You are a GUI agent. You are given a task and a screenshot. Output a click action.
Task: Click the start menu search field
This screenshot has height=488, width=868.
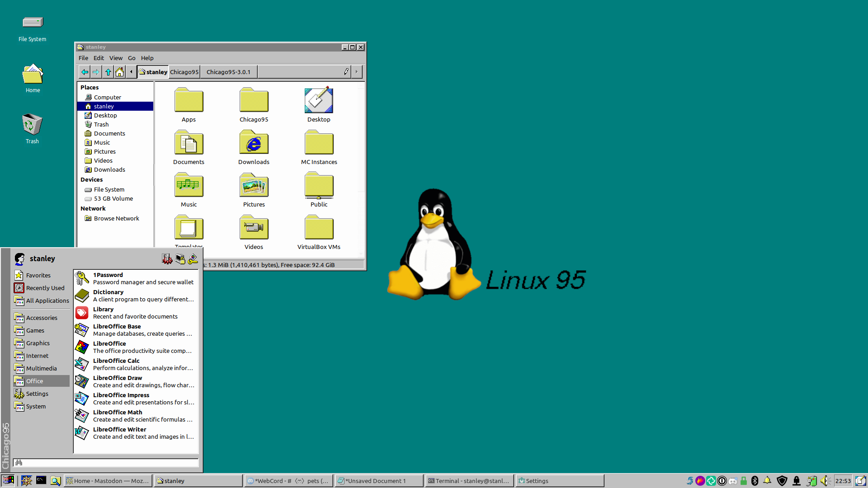pos(106,462)
